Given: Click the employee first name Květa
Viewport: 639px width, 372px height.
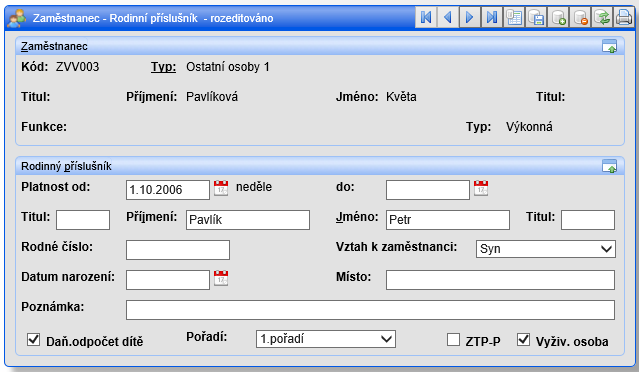Looking at the screenshot, I should 401,97.
